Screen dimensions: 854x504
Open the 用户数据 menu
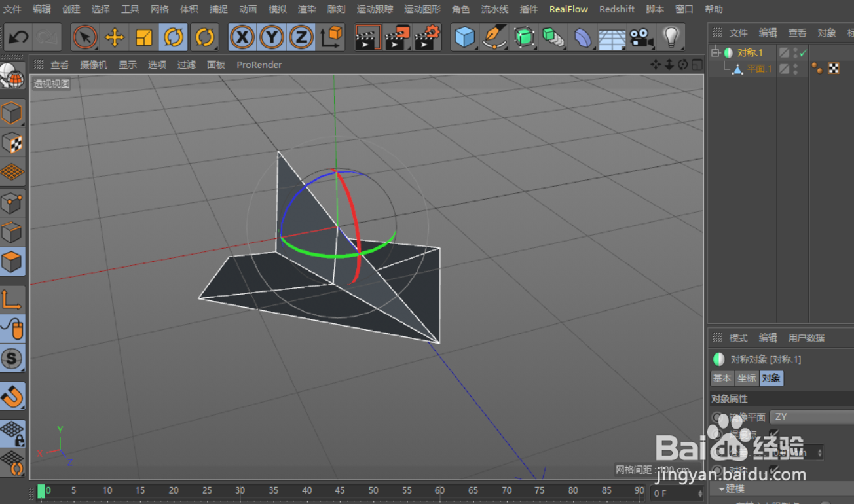(x=806, y=338)
